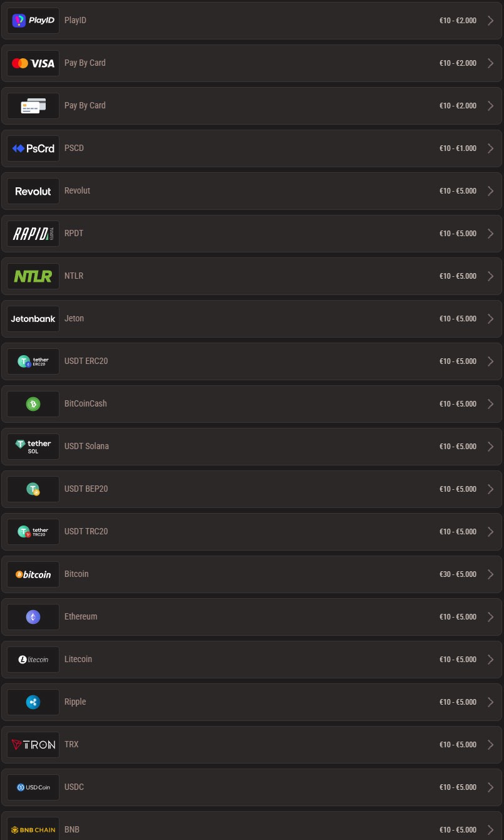Choose the USDT TRC20 method

click(x=252, y=532)
